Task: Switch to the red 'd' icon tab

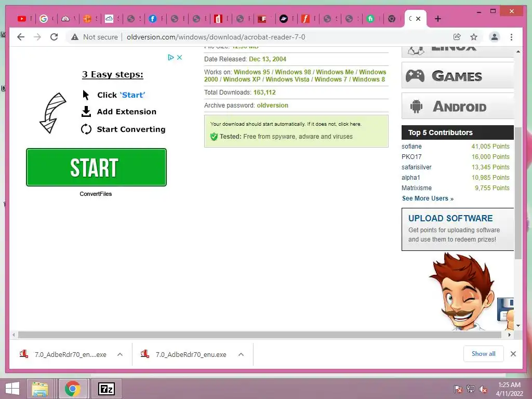Action: tap(218, 19)
